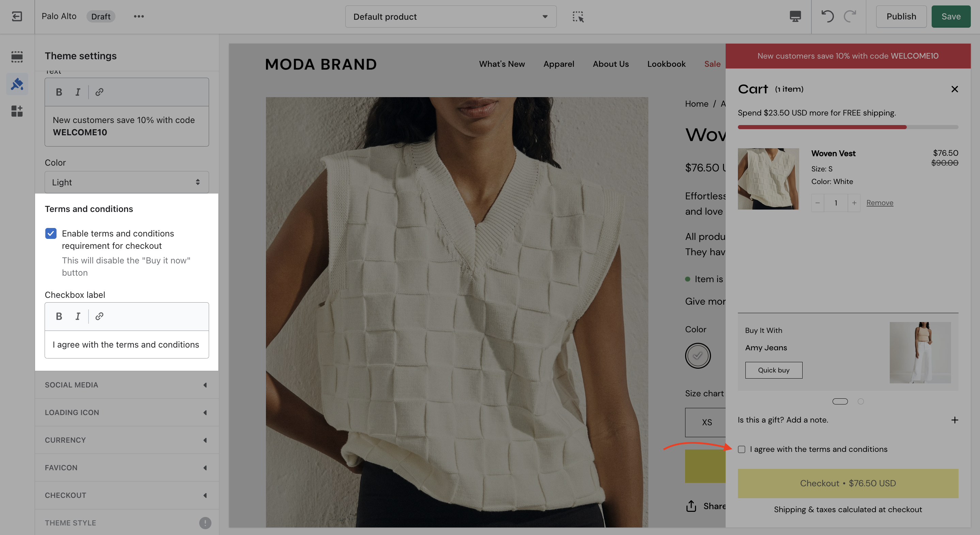Viewport: 980px width, 535px height.
Task: Expand the CURRENCY settings section
Action: (x=127, y=440)
